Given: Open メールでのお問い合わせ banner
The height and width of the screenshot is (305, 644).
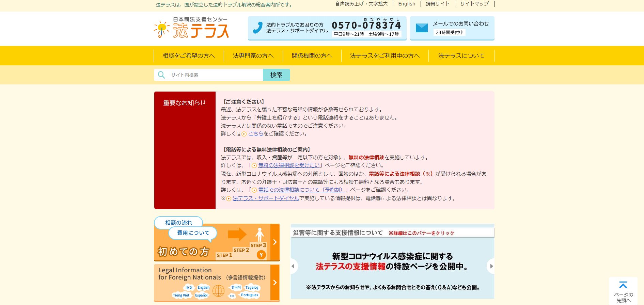Looking at the screenshot, I should [452, 28].
